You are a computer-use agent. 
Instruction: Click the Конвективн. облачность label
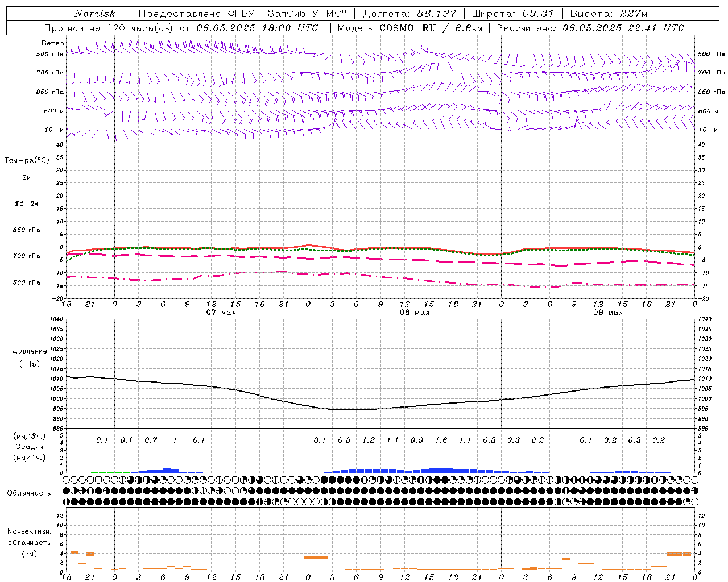pos(29,542)
